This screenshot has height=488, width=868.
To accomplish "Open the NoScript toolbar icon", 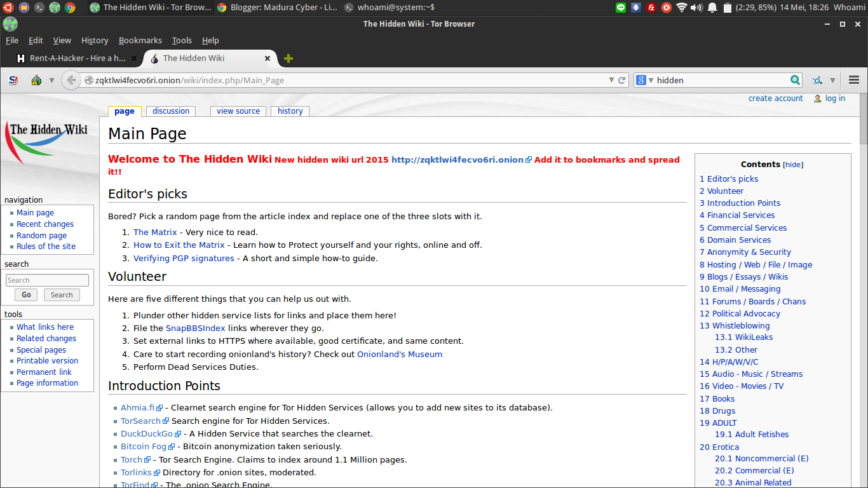I will pyautogui.click(x=13, y=80).
